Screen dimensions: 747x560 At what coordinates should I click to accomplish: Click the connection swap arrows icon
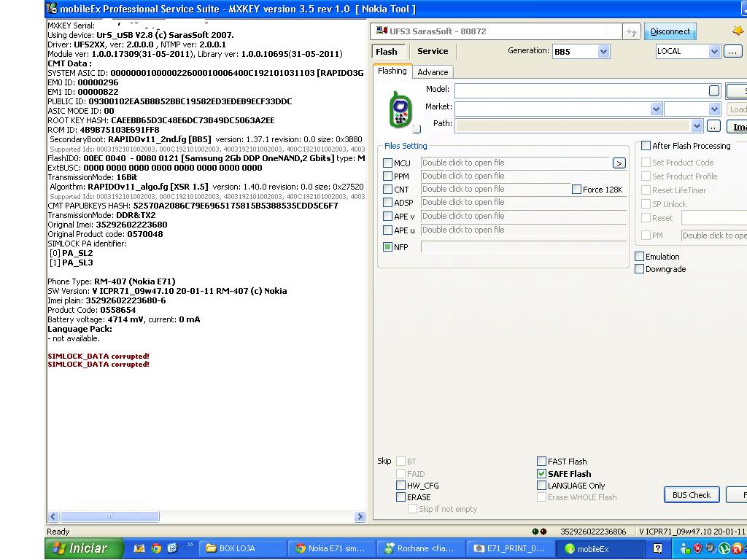631,32
